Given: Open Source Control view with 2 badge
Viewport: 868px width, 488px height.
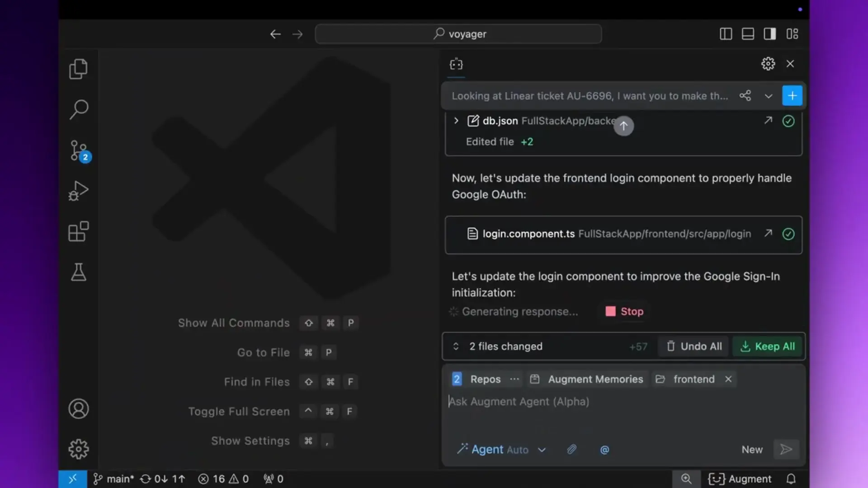Looking at the screenshot, I should point(80,151).
